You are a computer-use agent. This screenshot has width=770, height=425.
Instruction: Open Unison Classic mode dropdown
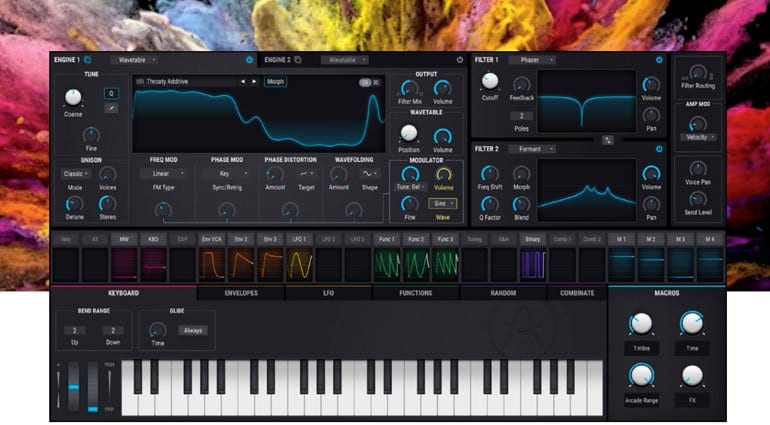pyautogui.click(x=75, y=174)
